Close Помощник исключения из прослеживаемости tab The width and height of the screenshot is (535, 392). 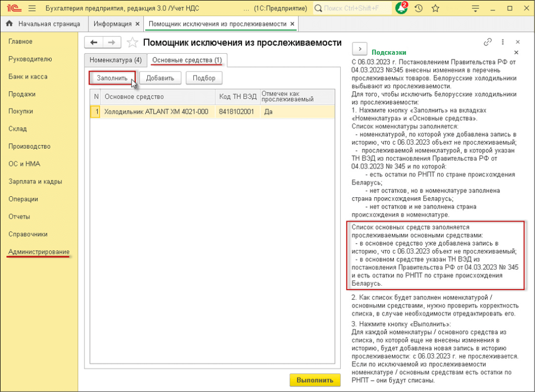click(x=293, y=24)
